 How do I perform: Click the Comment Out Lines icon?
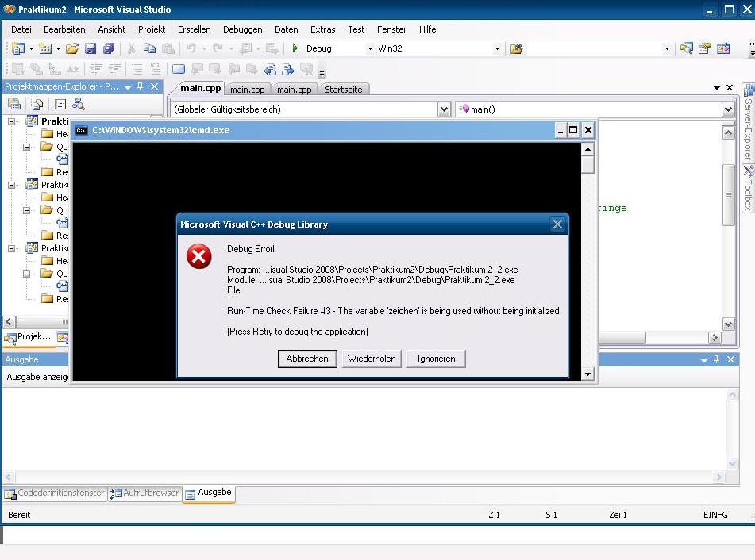pos(137,69)
